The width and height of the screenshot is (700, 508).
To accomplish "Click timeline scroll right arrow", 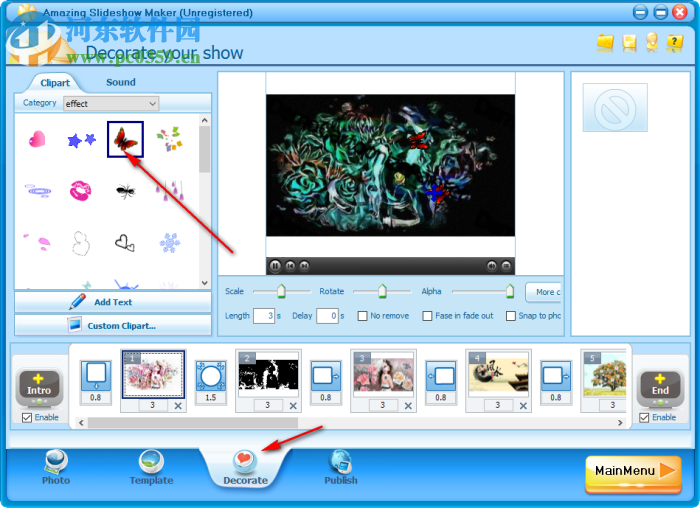I will coord(620,422).
